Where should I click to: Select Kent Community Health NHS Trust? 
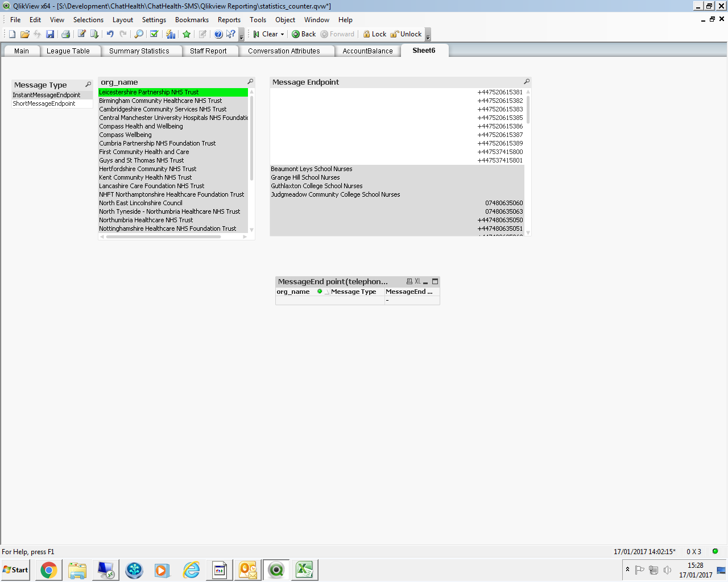[x=173, y=177]
